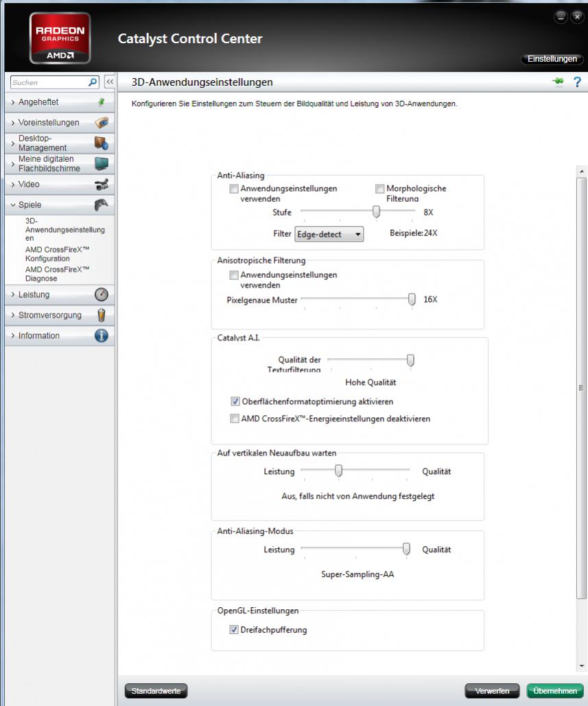Click into the Suchen search field

coord(49,82)
